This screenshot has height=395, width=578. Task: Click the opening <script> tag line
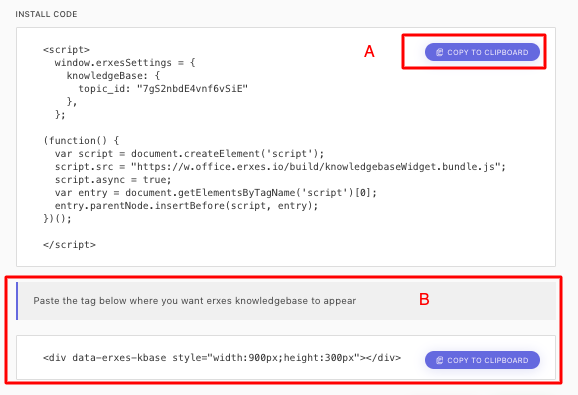point(66,49)
